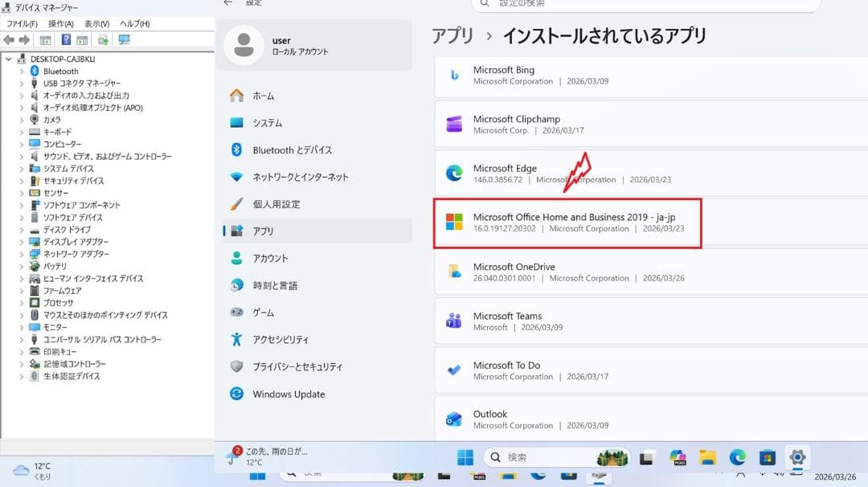Click the Bluetooth icon in Device Manager tree

(35, 71)
